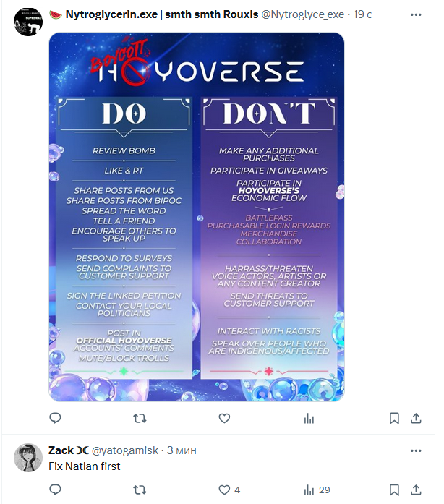Like Zack's reply with 4 likes
Viewport: 444px width, 504px height.
229,490
